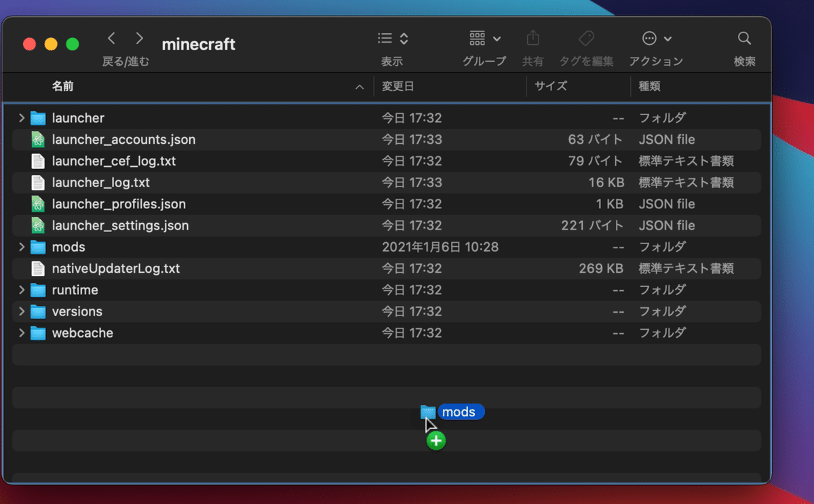Click the 63 バイト size cell

click(x=596, y=140)
